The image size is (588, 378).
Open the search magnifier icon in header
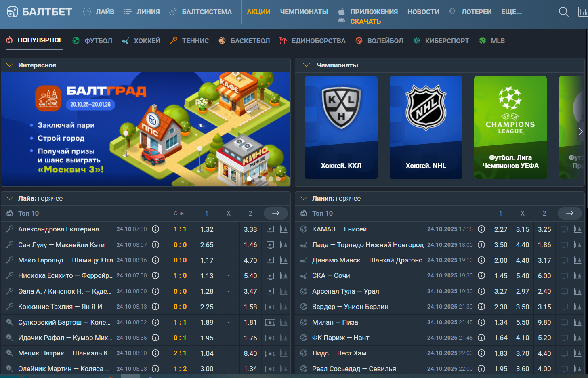pos(563,12)
